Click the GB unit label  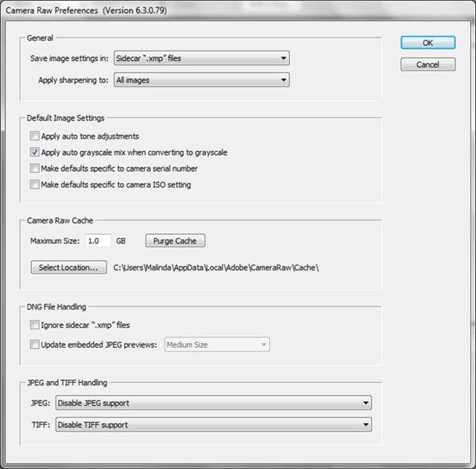(120, 241)
